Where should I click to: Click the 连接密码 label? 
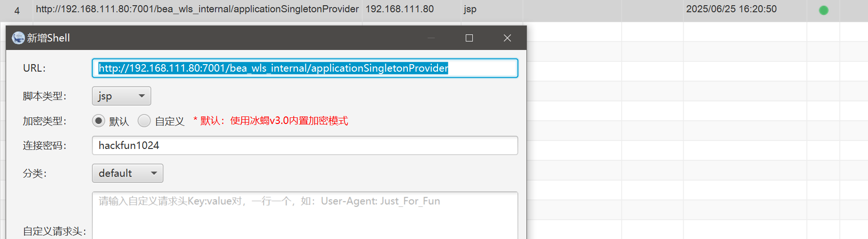point(45,146)
